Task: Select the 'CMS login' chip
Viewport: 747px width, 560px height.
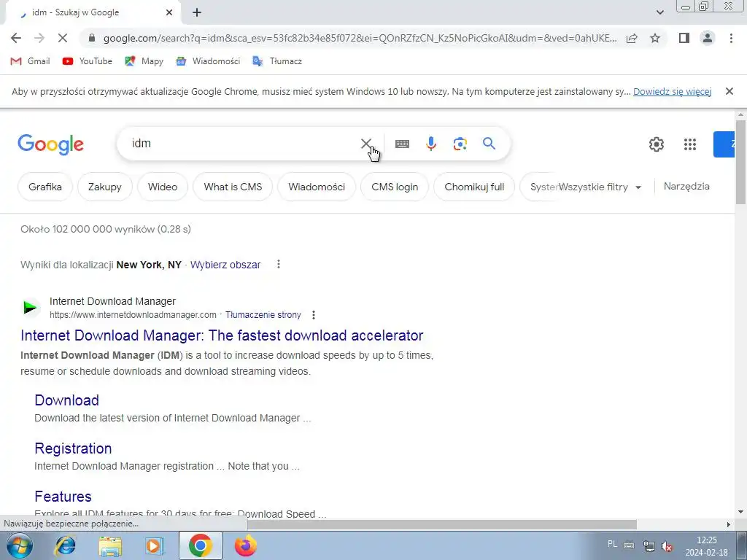Action: click(395, 187)
